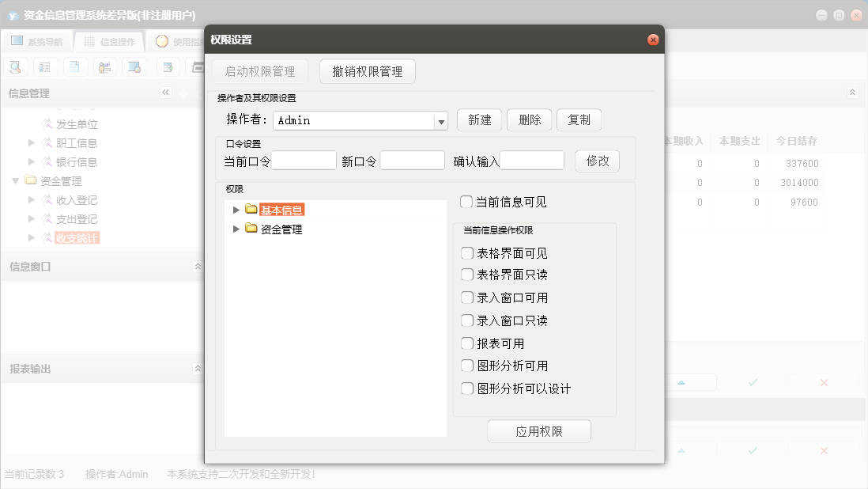Click 启动权限管理 button
This screenshot has width=868, height=489.
[x=259, y=71]
